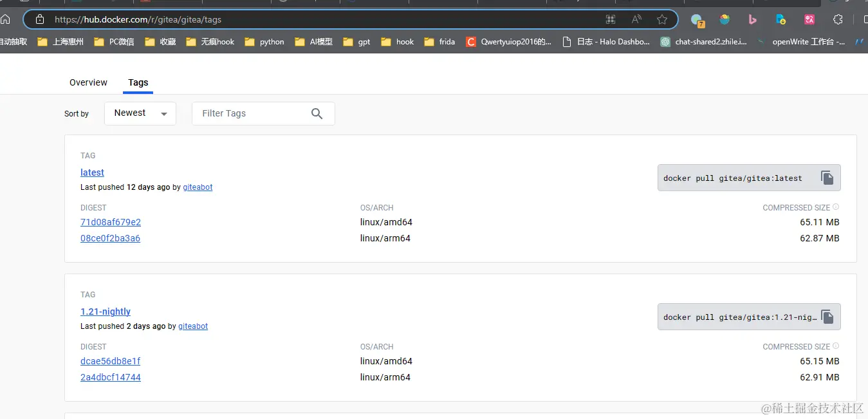The width and height of the screenshot is (868, 419).
Task: Click the 62.91 MB size value
Action: [820, 377]
